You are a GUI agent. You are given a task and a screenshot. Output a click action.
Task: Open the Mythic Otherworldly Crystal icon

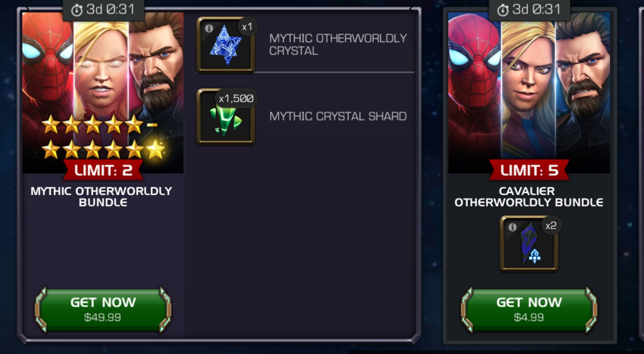pyautogui.click(x=226, y=45)
